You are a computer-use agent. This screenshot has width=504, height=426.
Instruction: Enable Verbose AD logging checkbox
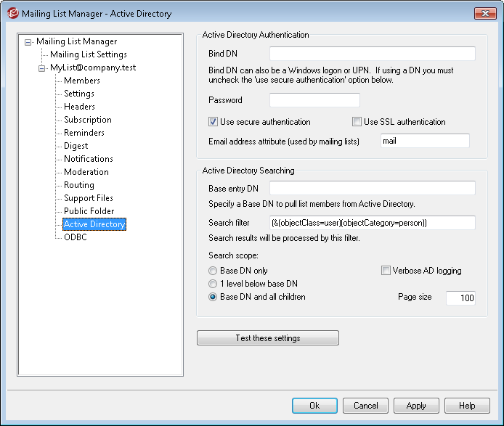click(386, 271)
